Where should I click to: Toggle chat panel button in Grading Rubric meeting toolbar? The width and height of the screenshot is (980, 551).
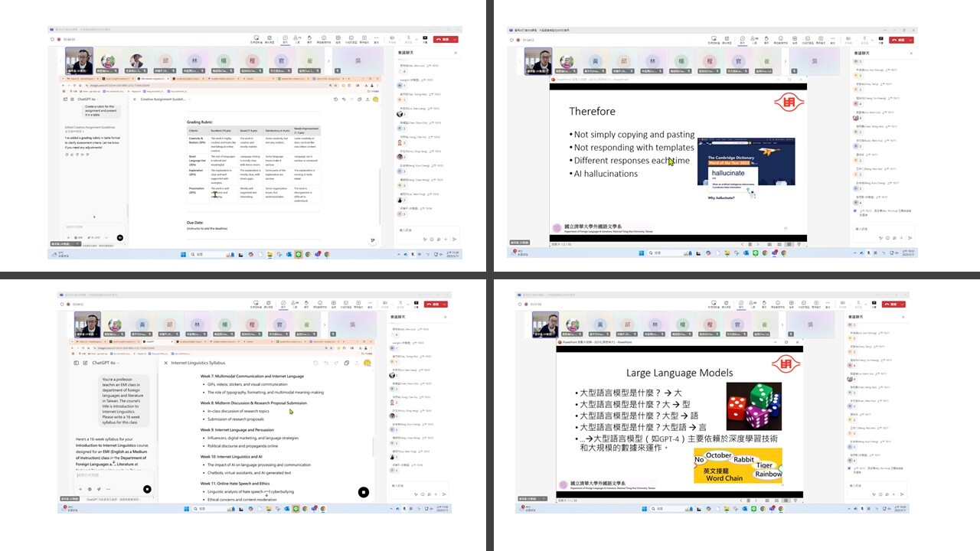284,38
